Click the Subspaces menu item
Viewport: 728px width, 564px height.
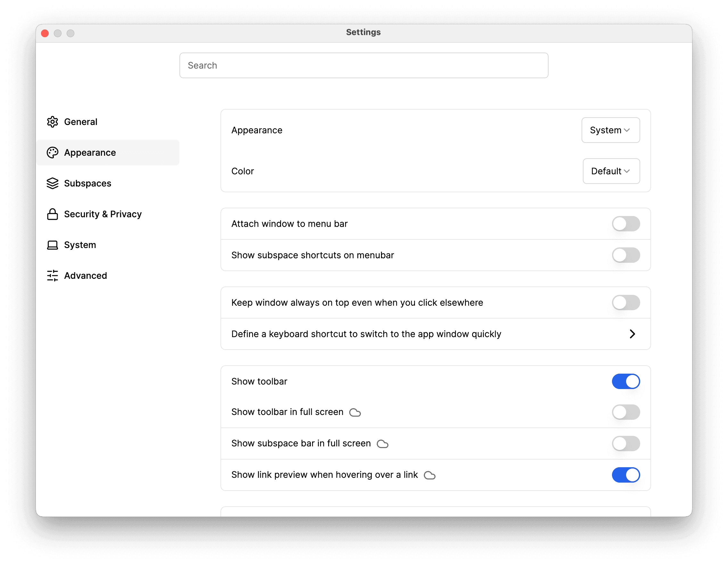[x=87, y=183]
